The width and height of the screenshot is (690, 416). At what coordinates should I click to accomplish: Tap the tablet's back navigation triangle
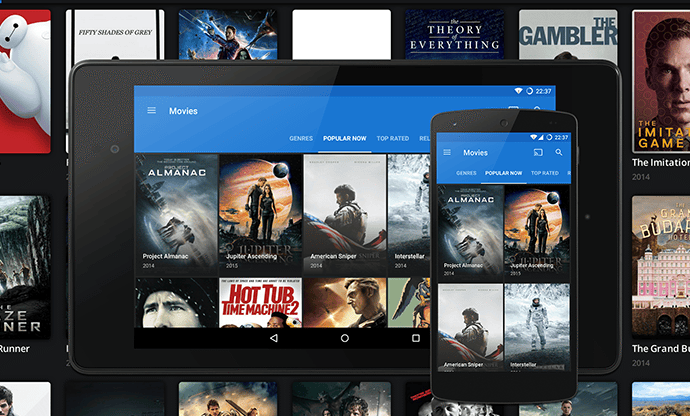pyautogui.click(x=274, y=338)
